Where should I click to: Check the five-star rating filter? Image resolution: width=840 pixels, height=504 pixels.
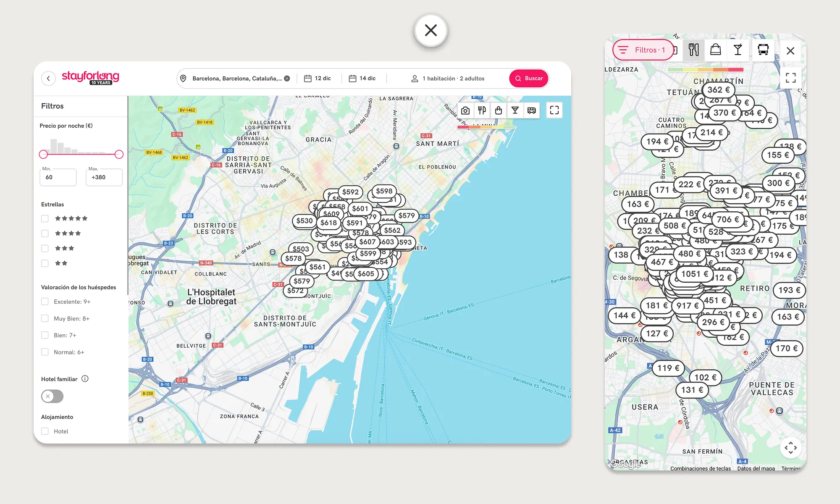(45, 218)
